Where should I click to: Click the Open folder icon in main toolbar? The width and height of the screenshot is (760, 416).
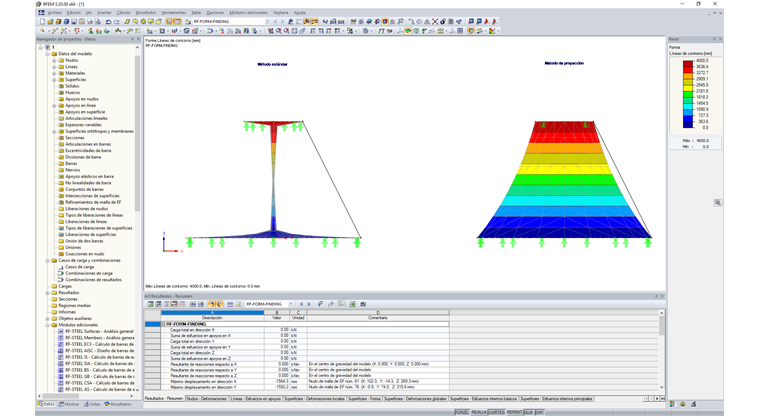click(x=50, y=21)
